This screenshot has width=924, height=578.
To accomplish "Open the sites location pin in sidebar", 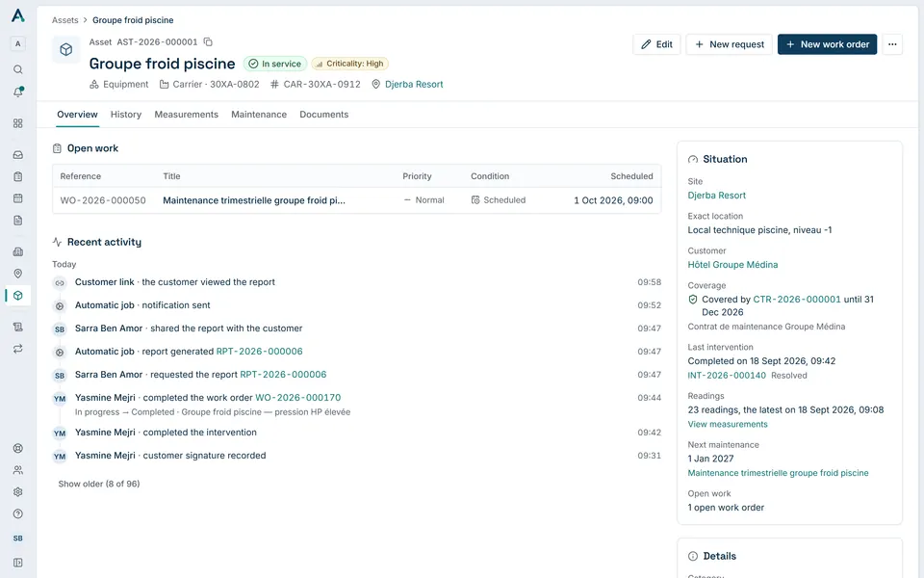I will coord(17,274).
